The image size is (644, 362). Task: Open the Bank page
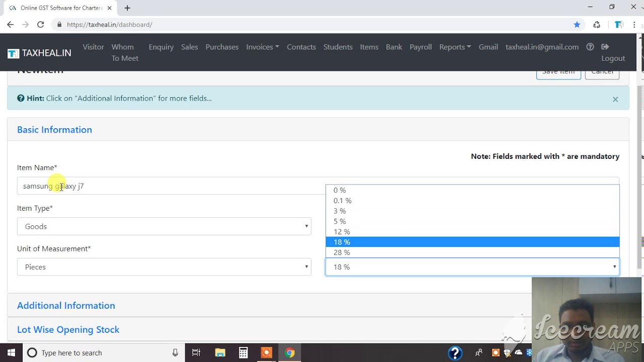point(394,47)
